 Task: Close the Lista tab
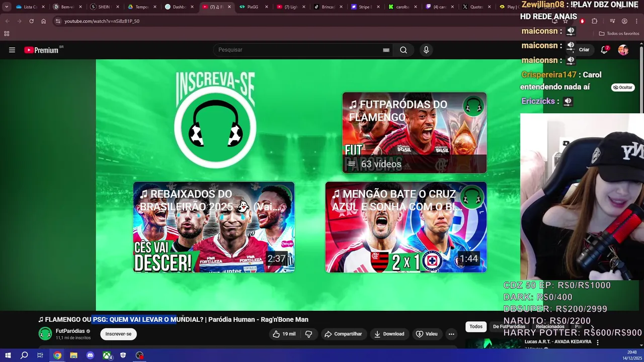point(43,7)
